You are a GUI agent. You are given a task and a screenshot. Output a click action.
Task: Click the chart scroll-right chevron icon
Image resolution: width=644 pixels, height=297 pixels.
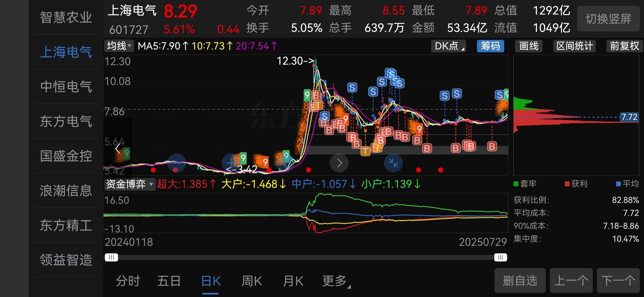point(339,163)
